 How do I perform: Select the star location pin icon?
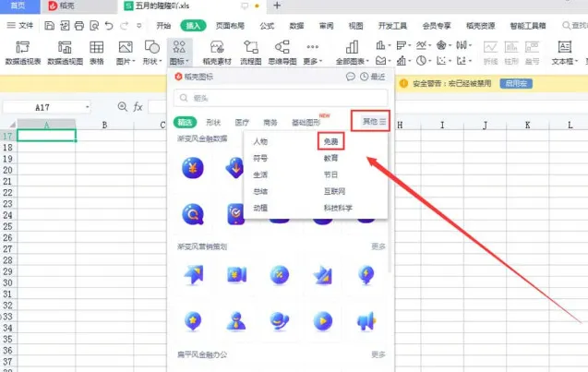pyautogui.click(x=193, y=321)
